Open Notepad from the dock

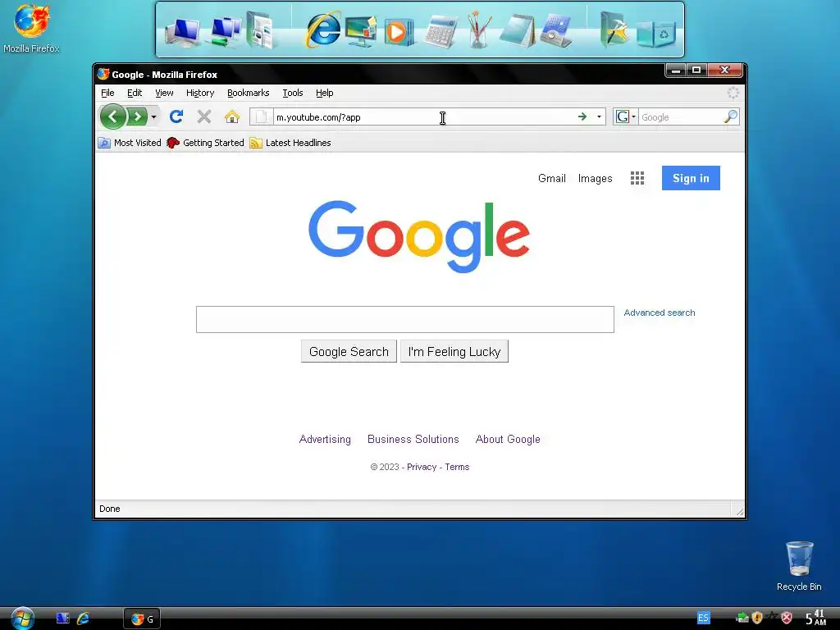[517, 31]
